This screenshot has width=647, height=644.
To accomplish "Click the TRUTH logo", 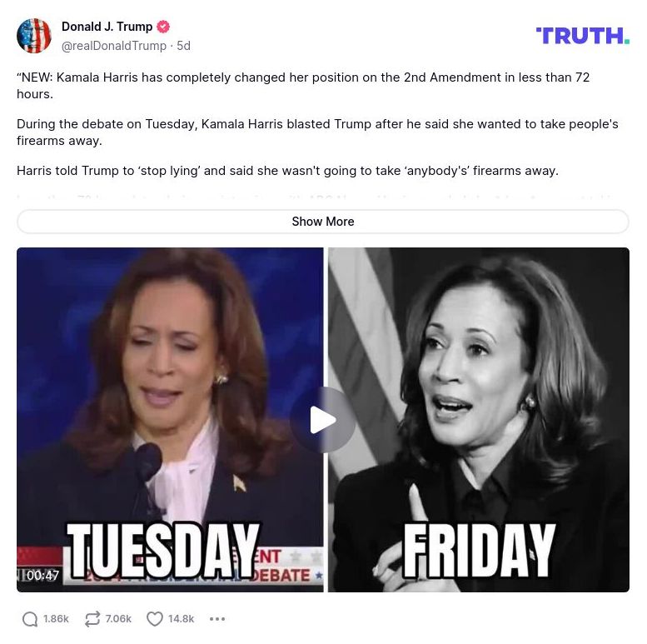I will [x=582, y=36].
